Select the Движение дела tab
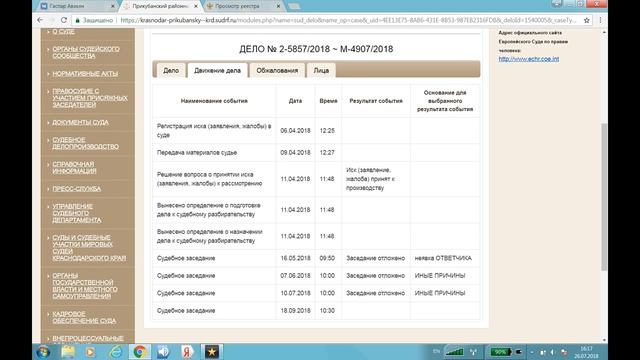Image resolution: width=640 pixels, height=360 pixels. pos(218,70)
